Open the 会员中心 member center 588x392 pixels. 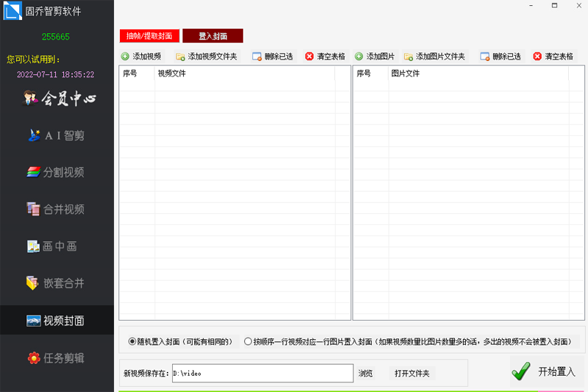pyautogui.click(x=59, y=99)
